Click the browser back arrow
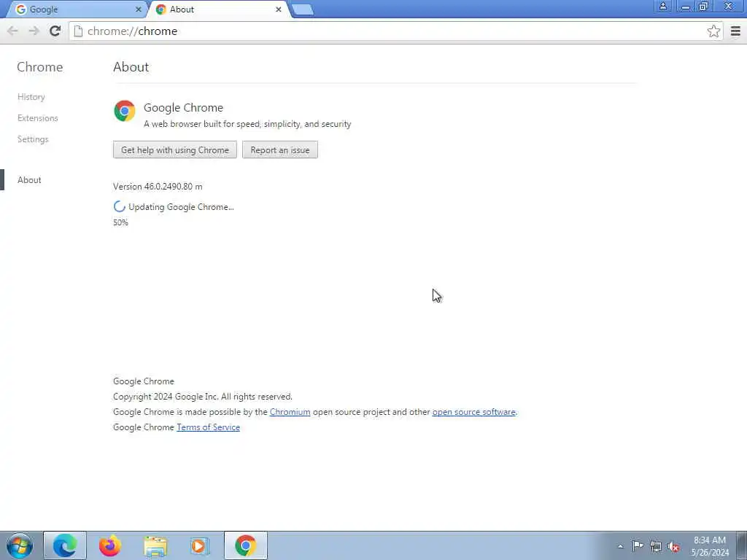Viewport: 747px width, 560px height. click(x=12, y=31)
